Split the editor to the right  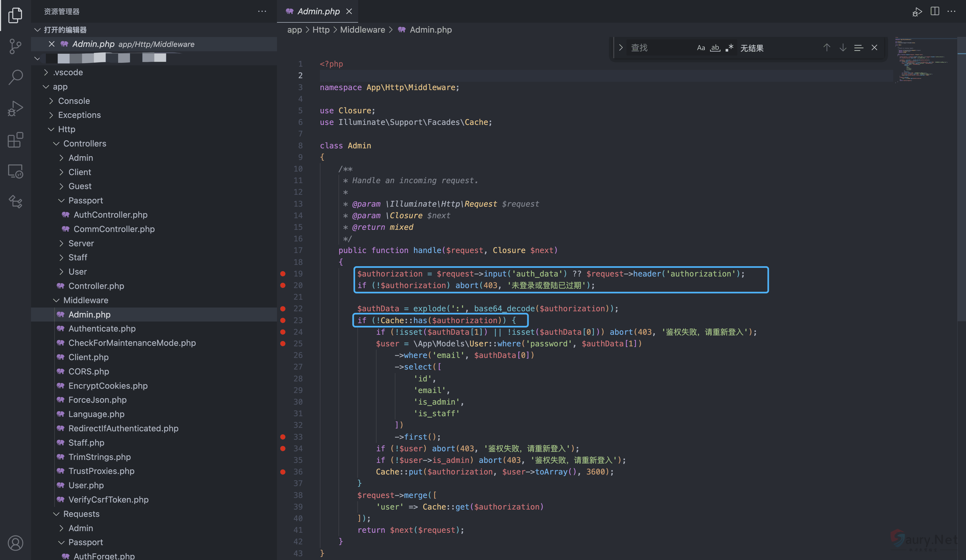[x=934, y=11]
